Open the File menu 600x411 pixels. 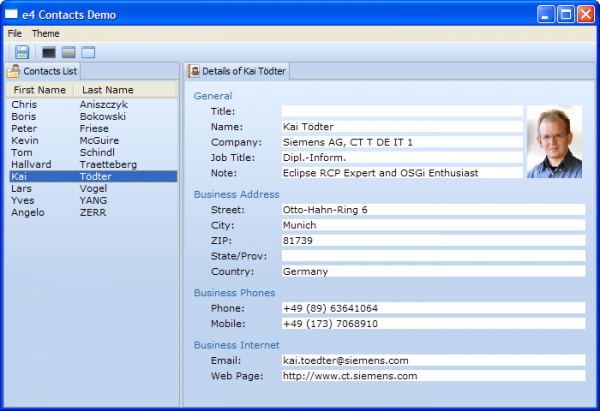[15, 34]
